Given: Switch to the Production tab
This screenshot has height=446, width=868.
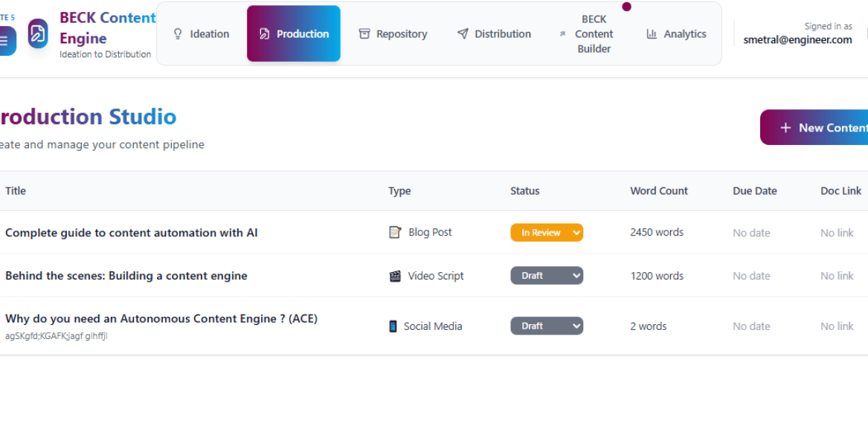Looking at the screenshot, I should tap(294, 34).
